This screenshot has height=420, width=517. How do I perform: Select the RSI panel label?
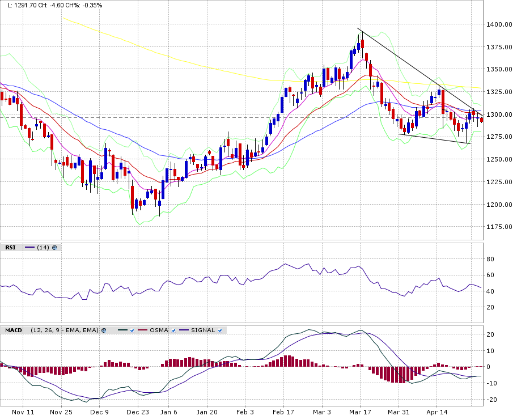click(10, 247)
